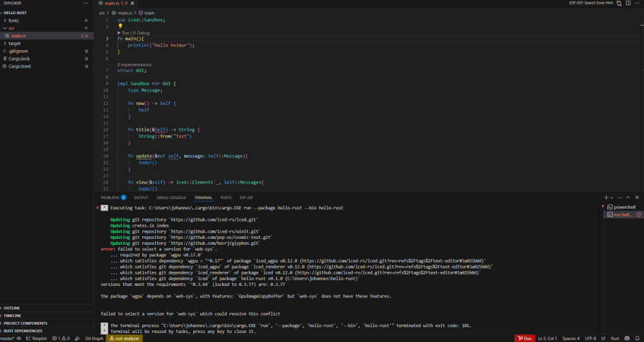
Task: Open the Cargo.toml file
Action: [19, 66]
